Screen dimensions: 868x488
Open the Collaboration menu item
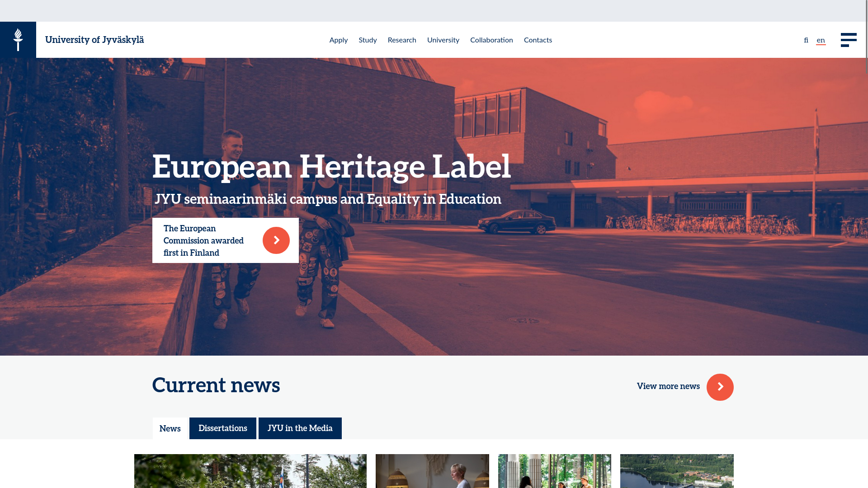tap(491, 40)
